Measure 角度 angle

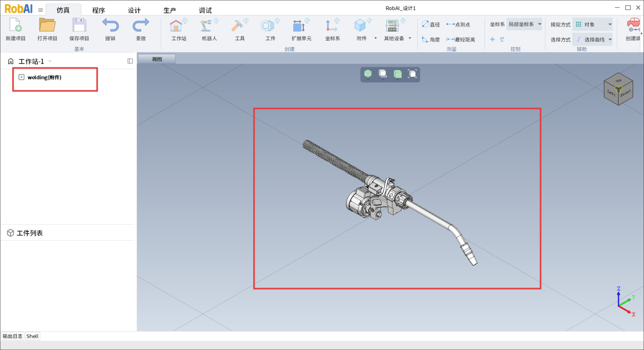(431, 39)
